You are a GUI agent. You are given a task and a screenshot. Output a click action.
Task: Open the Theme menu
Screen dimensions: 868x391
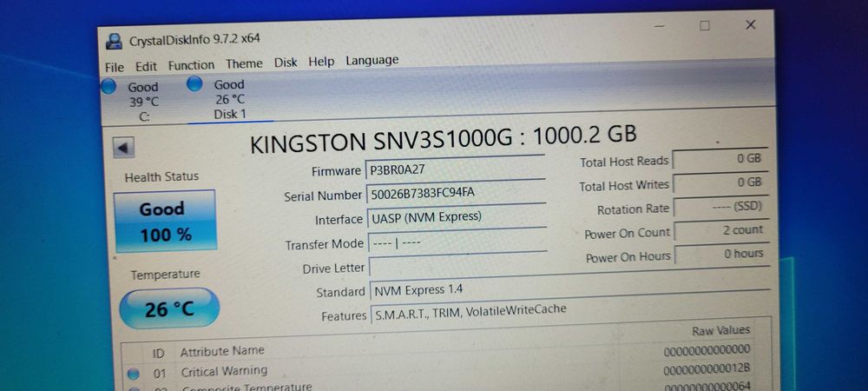coord(244,63)
